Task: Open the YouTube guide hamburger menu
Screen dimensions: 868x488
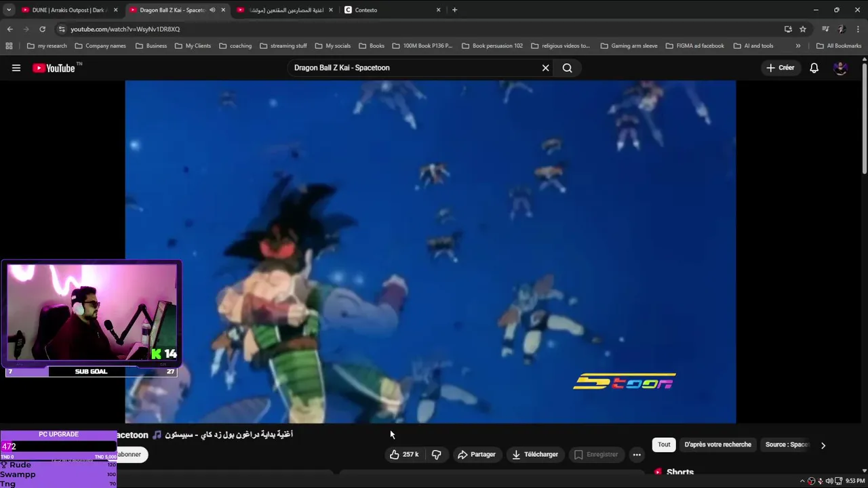Action: coord(16,68)
